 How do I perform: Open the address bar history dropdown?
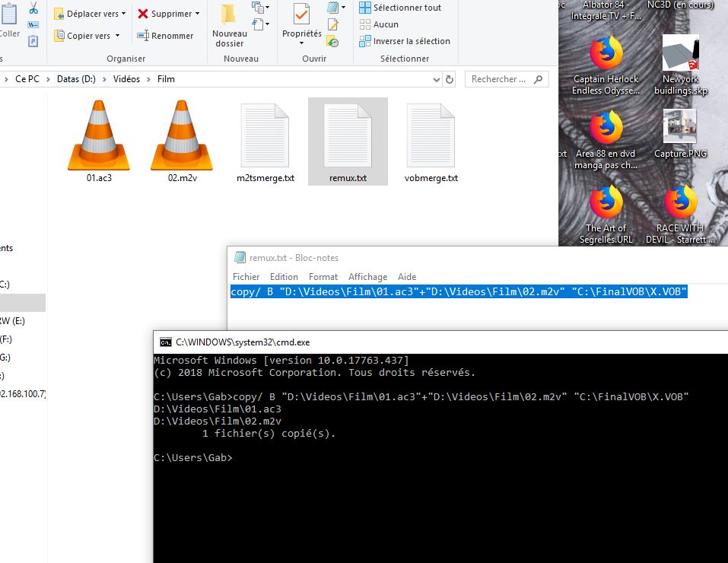point(437,79)
